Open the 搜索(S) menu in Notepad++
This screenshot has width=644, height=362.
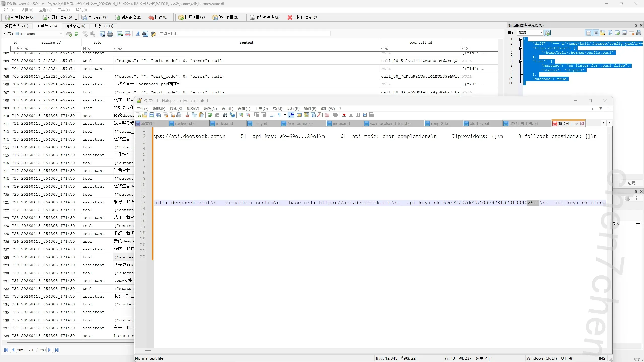coord(176,108)
